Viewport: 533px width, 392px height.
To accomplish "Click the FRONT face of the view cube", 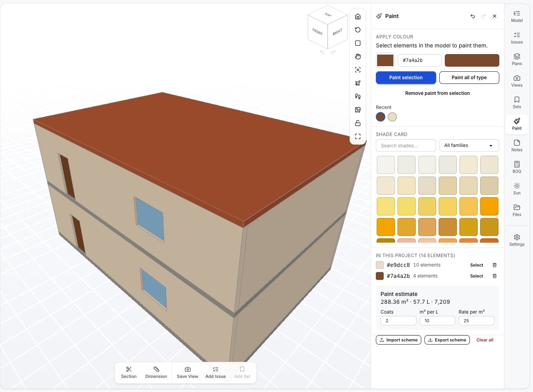I will [x=317, y=31].
